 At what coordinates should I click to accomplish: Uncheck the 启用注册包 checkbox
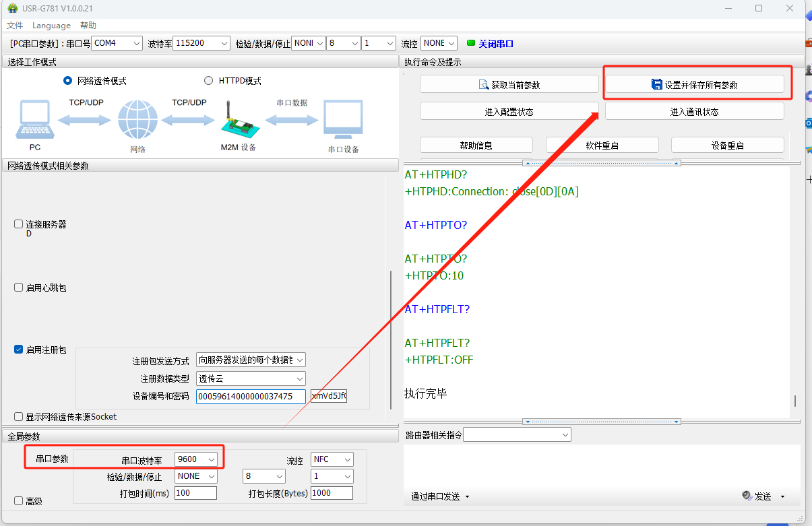(19, 350)
